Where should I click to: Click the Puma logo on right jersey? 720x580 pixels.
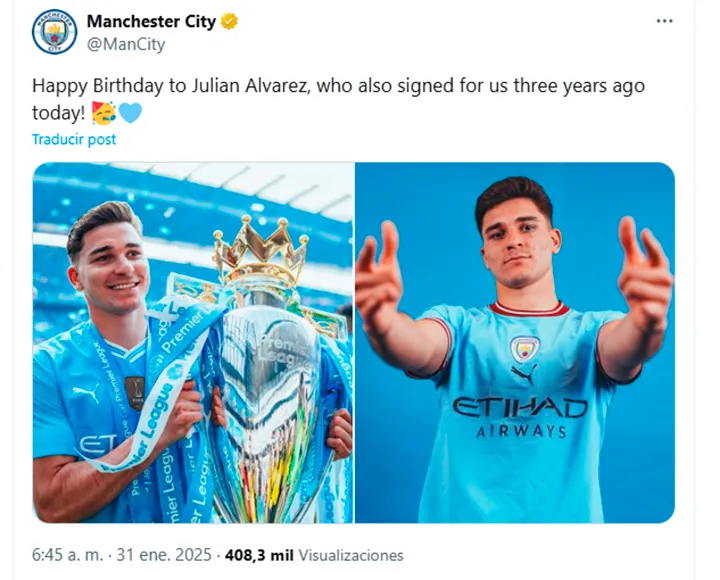tap(524, 377)
